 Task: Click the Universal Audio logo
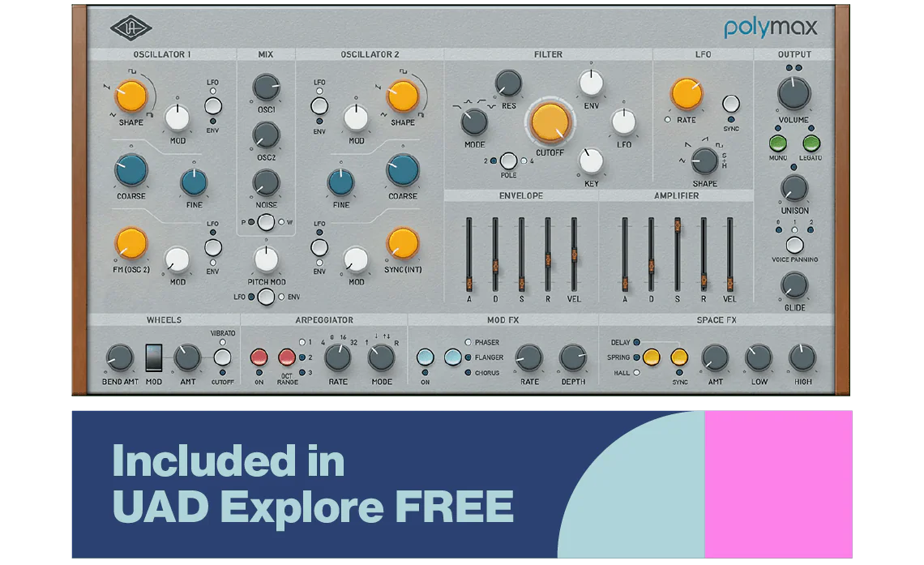click(131, 28)
